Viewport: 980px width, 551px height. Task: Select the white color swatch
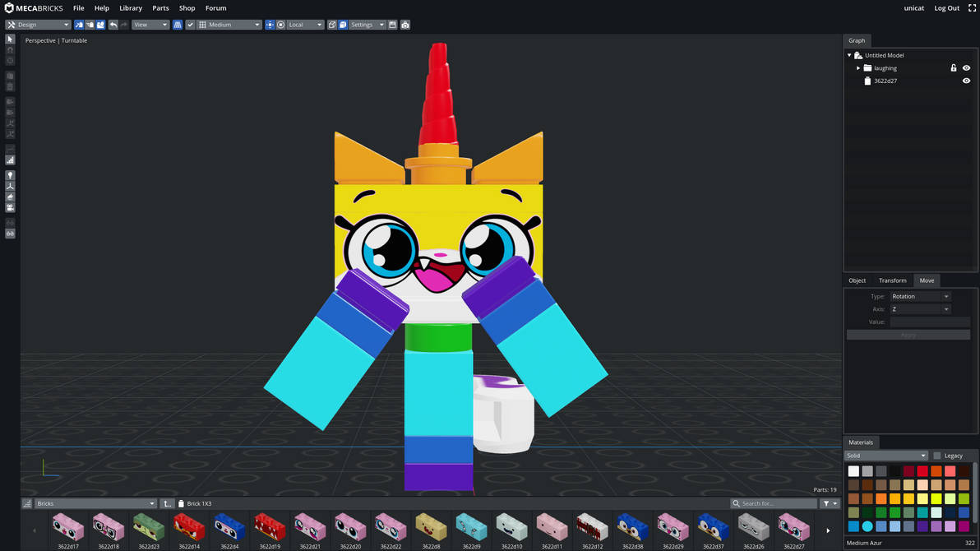tap(853, 471)
